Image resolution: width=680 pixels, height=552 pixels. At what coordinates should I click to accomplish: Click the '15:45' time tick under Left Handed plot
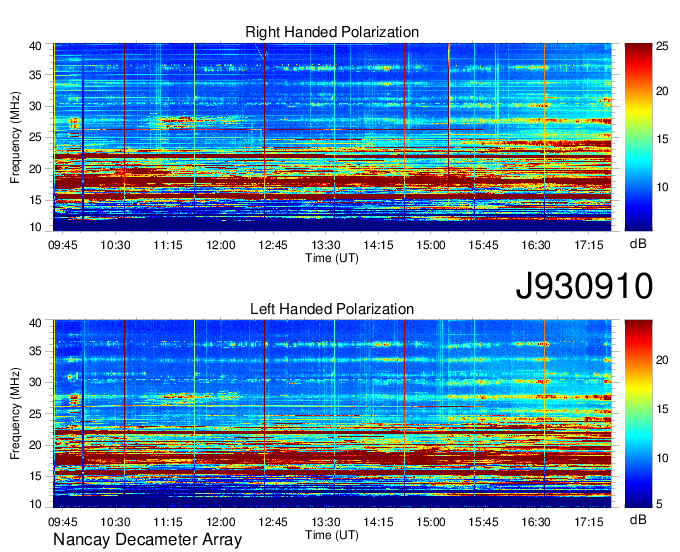coord(484,522)
